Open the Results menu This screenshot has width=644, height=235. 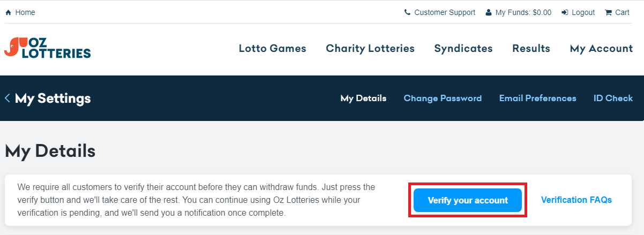coord(531,48)
